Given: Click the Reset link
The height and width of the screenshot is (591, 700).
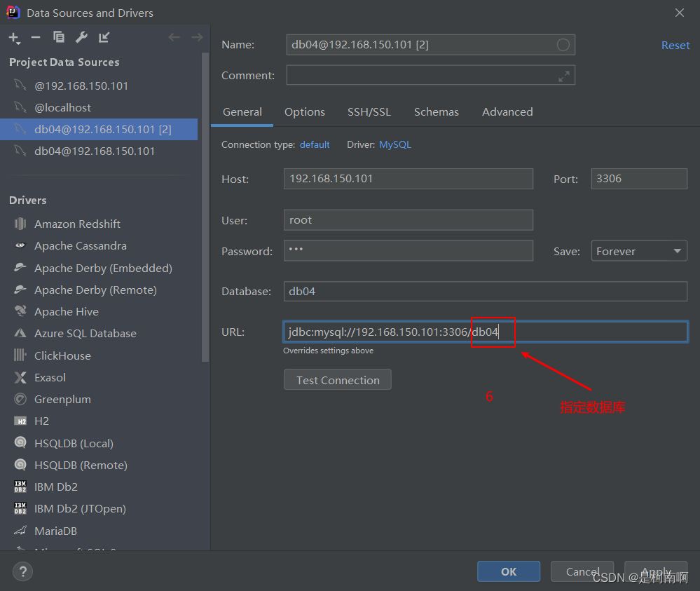Looking at the screenshot, I should [675, 45].
